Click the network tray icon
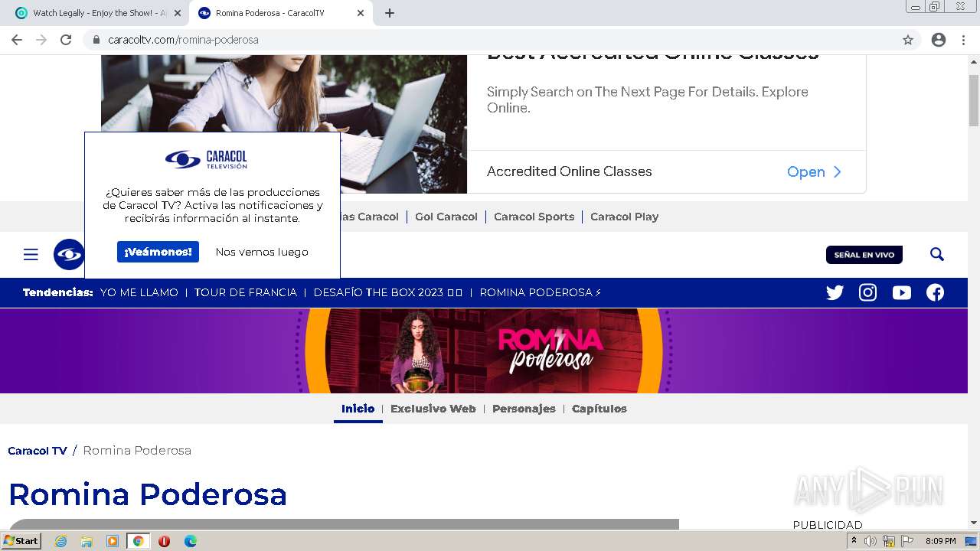This screenshot has height=551, width=980. click(x=889, y=541)
